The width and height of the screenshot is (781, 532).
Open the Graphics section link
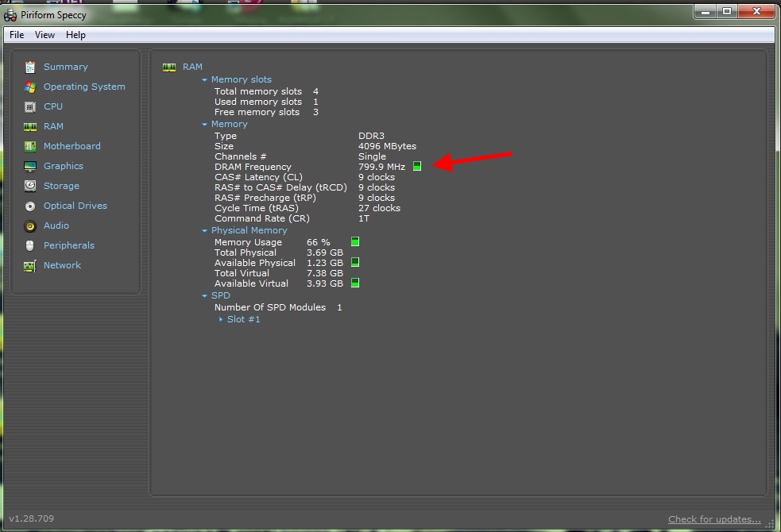pyautogui.click(x=64, y=166)
